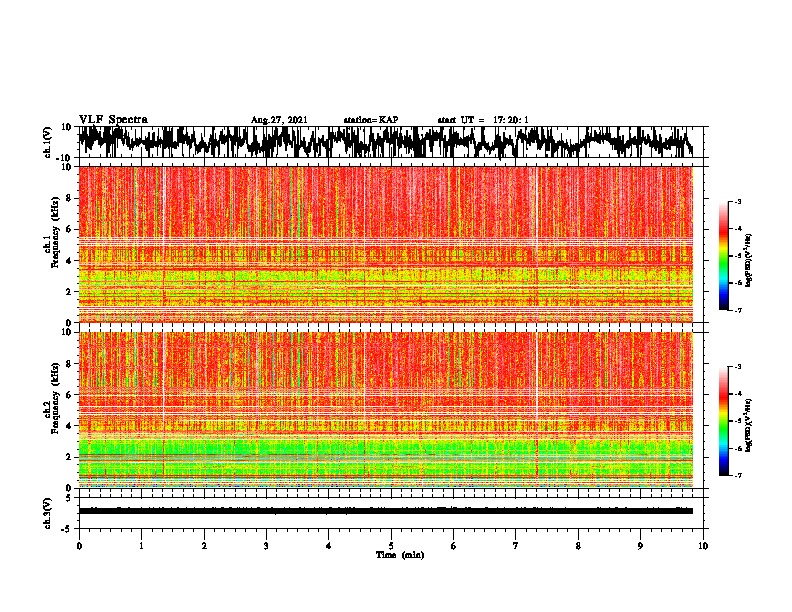The height and width of the screenshot is (612, 792).
Task: Click the ch.1 spectrogram panel
Action: pos(386,244)
